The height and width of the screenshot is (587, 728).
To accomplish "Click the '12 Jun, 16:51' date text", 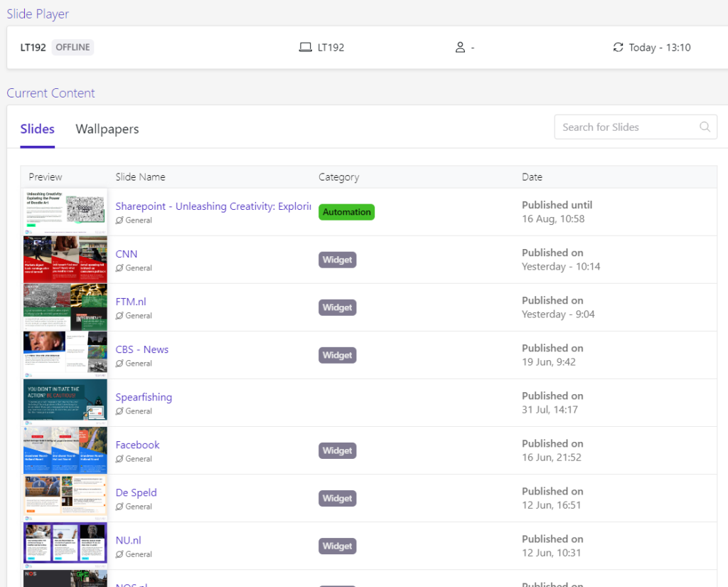I will click(551, 505).
